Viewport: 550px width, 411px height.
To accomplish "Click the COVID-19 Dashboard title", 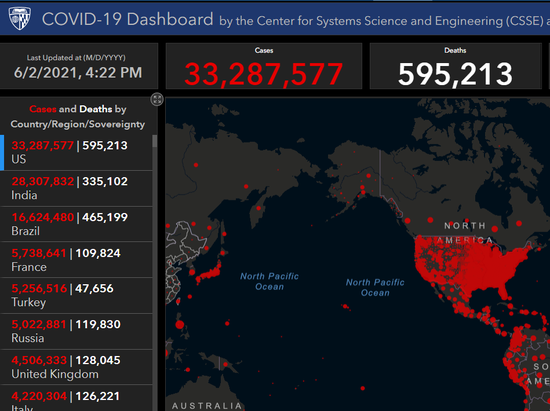I will (x=127, y=19).
